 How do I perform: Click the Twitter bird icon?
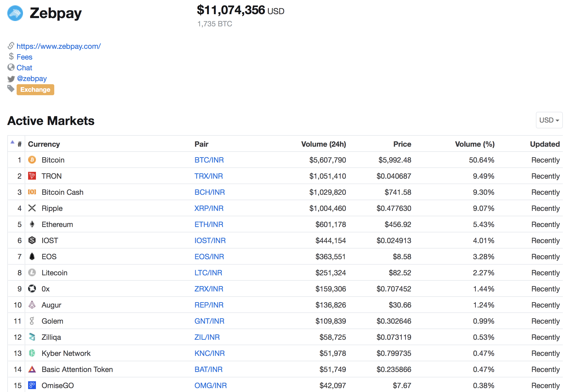coord(11,79)
